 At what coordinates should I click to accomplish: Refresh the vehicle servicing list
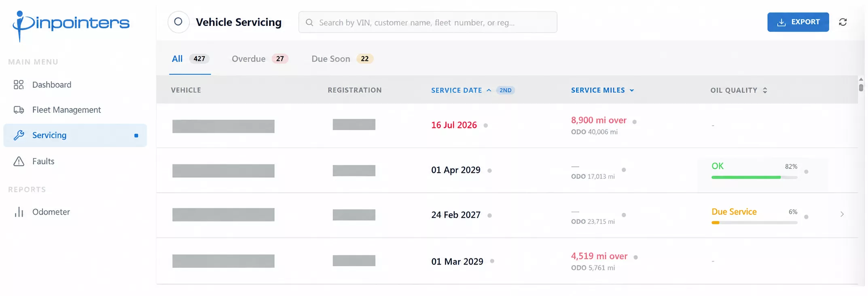click(843, 22)
